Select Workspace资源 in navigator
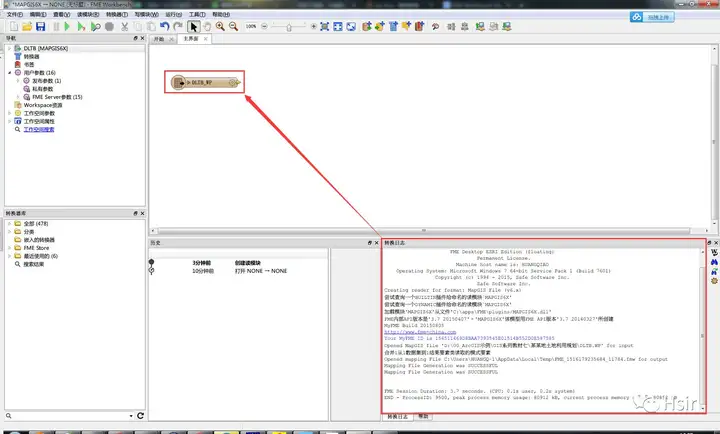 coord(43,105)
